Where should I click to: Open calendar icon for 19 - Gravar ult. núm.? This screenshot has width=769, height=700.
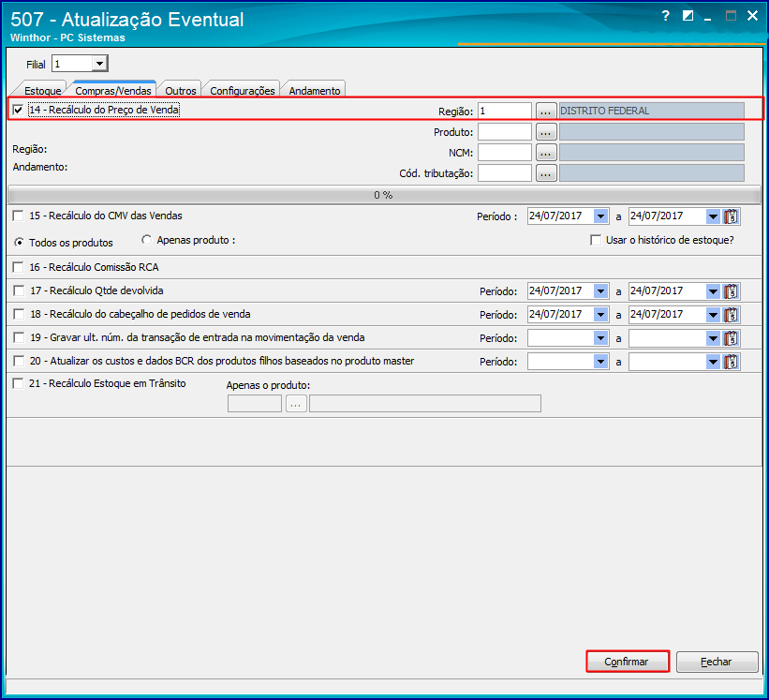pyautogui.click(x=731, y=338)
